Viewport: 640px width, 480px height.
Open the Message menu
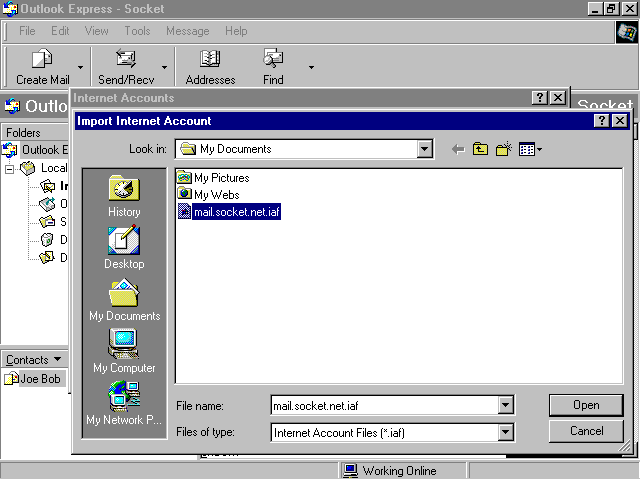point(187,31)
